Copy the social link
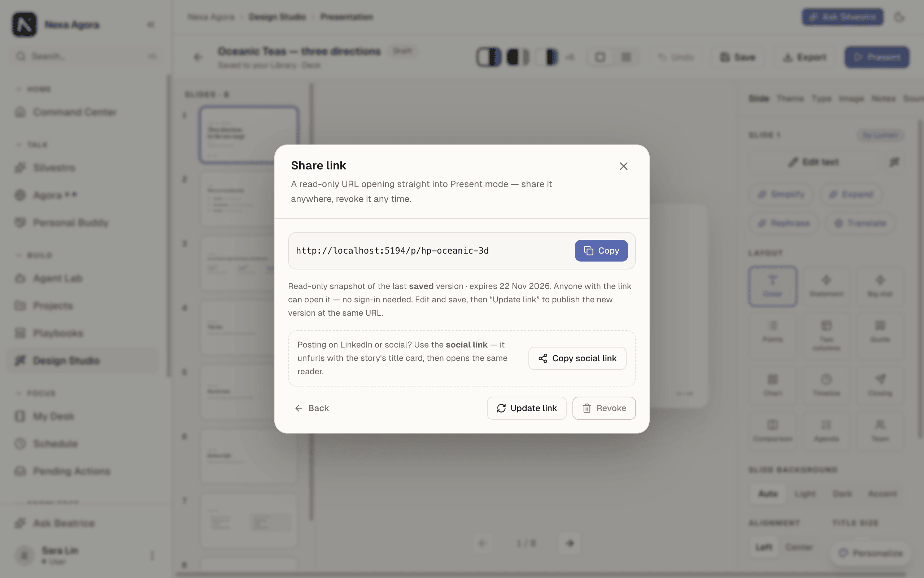The image size is (924, 578). 577,358
